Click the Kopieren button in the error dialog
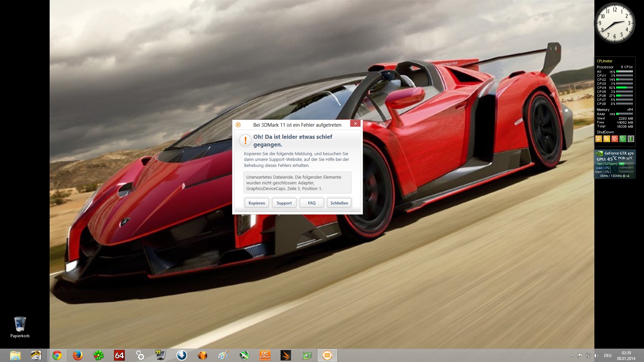The width and height of the screenshot is (644, 362). [257, 203]
